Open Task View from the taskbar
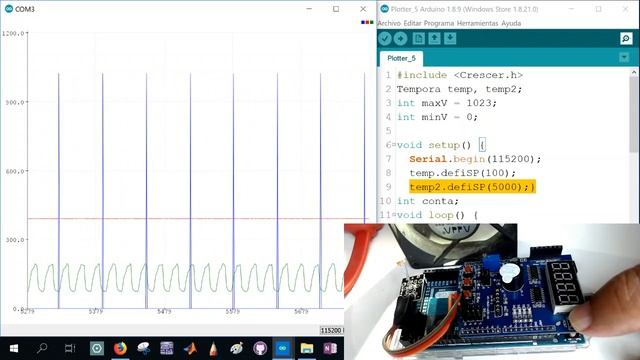The image size is (640, 360). (70, 349)
